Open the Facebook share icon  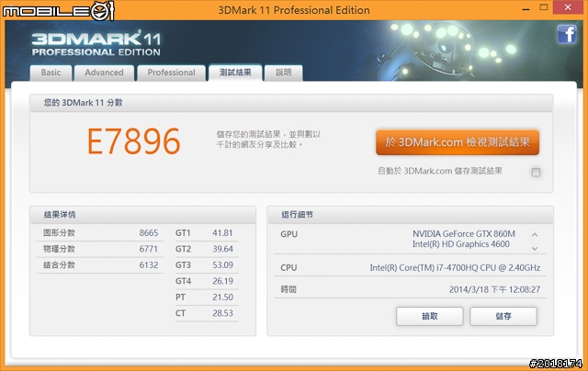tap(567, 35)
